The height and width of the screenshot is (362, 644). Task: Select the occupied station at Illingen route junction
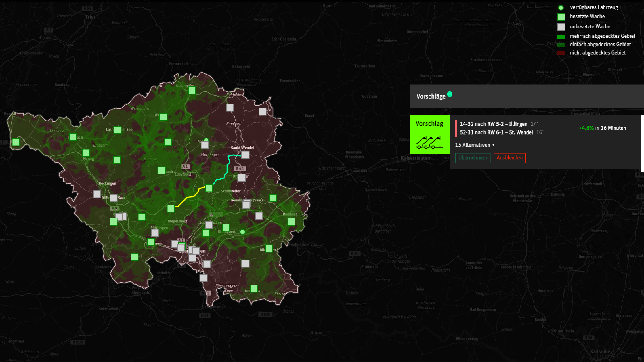(x=209, y=189)
